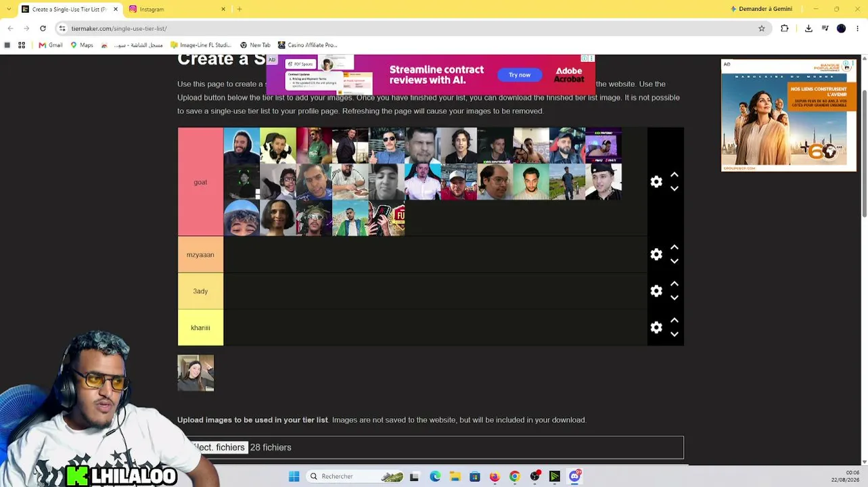Move the 3ady tier down
The height and width of the screenshot is (487, 868).
pos(675,298)
